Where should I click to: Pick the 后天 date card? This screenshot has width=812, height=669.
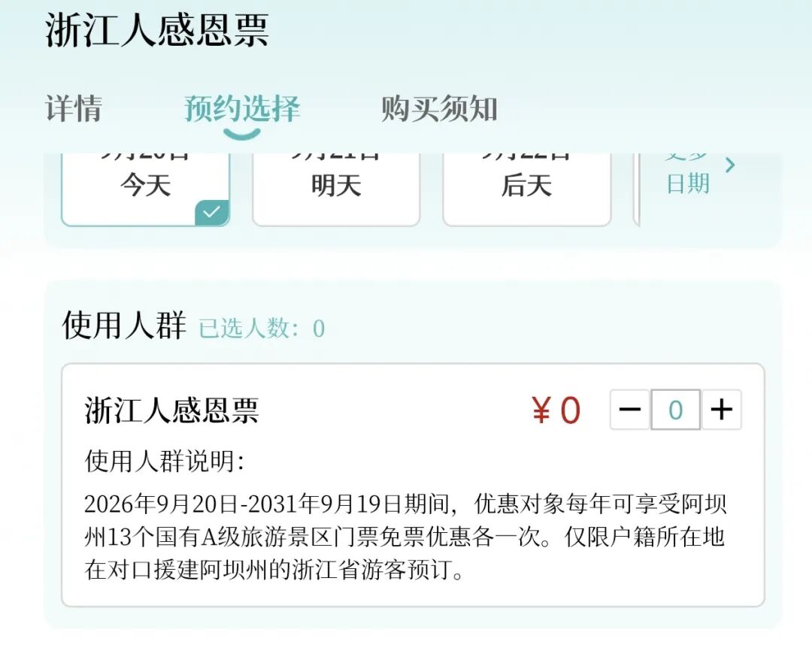(x=526, y=189)
